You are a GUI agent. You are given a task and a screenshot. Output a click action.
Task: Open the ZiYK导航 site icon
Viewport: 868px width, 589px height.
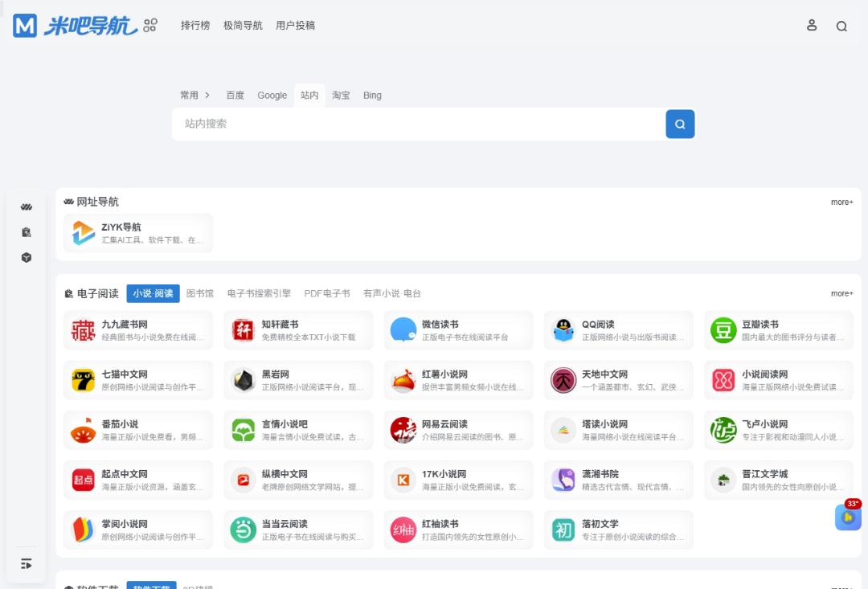pos(84,233)
